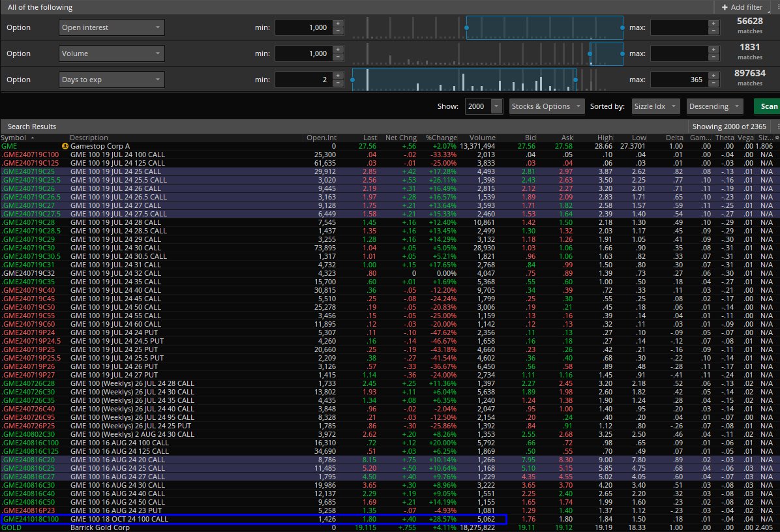This screenshot has width=780, height=532.
Task: Click the 28,930 volume cell
Action: pyautogui.click(x=484, y=248)
